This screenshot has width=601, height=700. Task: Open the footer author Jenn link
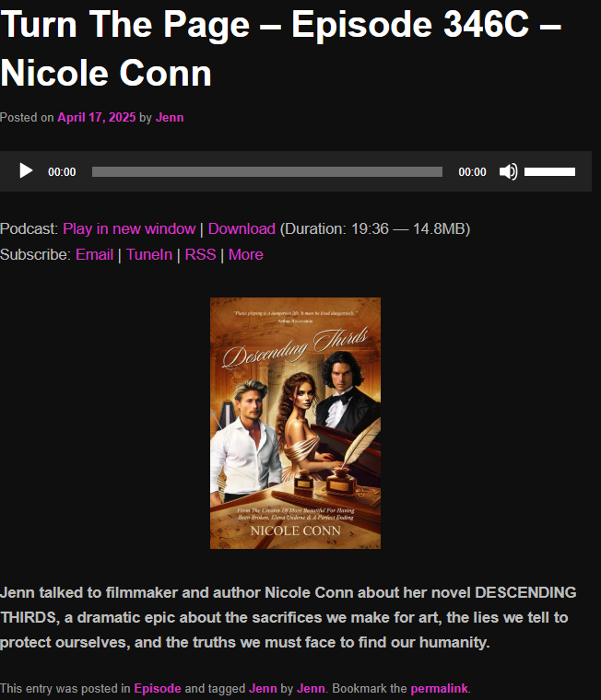[311, 688]
